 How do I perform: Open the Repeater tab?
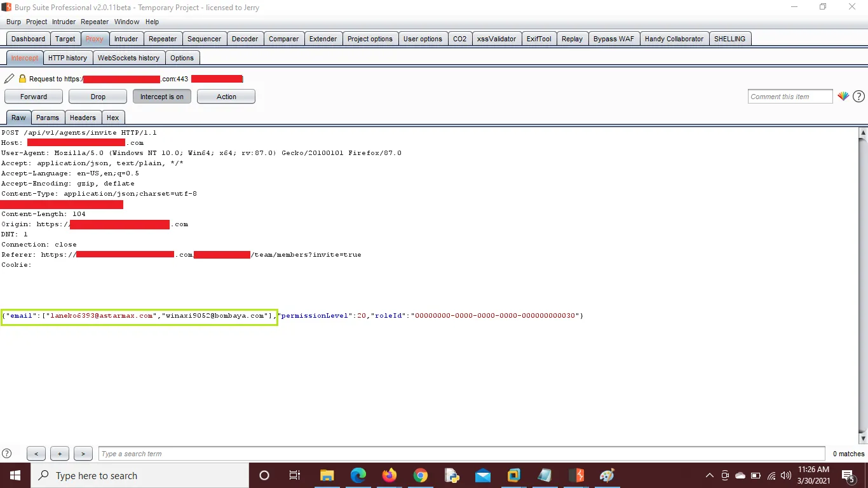click(163, 39)
